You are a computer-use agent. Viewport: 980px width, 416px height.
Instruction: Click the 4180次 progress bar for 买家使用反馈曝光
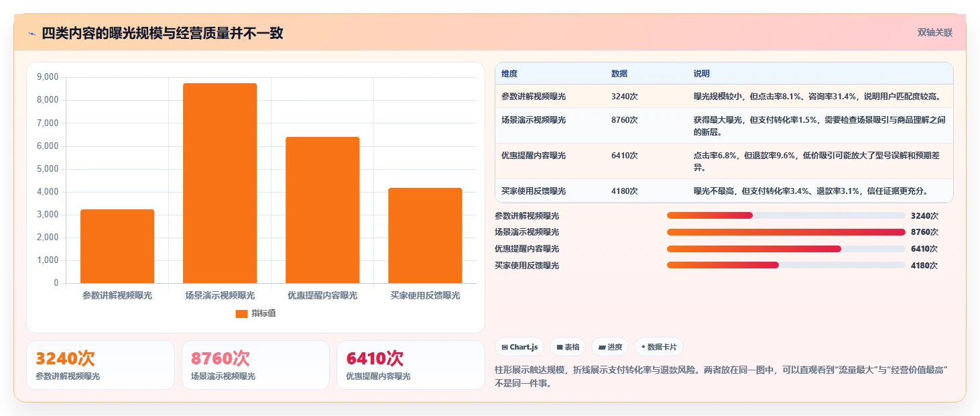click(x=786, y=265)
